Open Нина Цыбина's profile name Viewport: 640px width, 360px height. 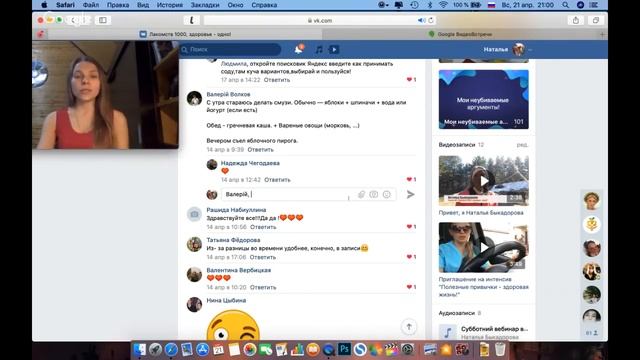tap(226, 300)
